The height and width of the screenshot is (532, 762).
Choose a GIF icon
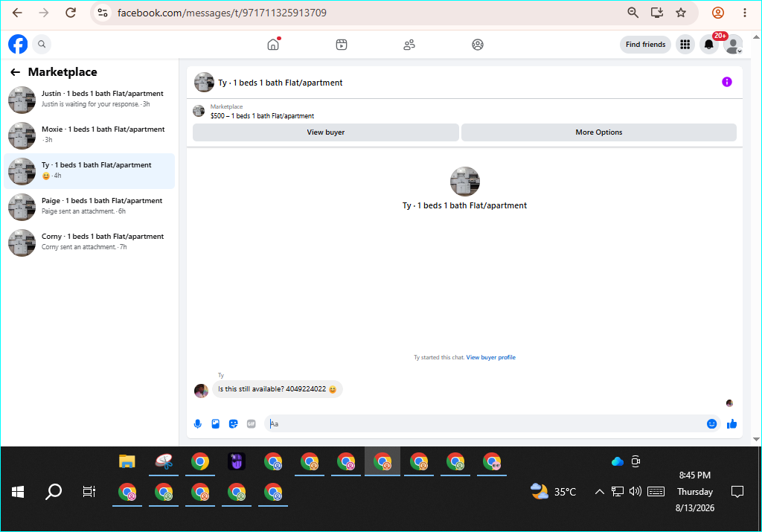(x=252, y=423)
